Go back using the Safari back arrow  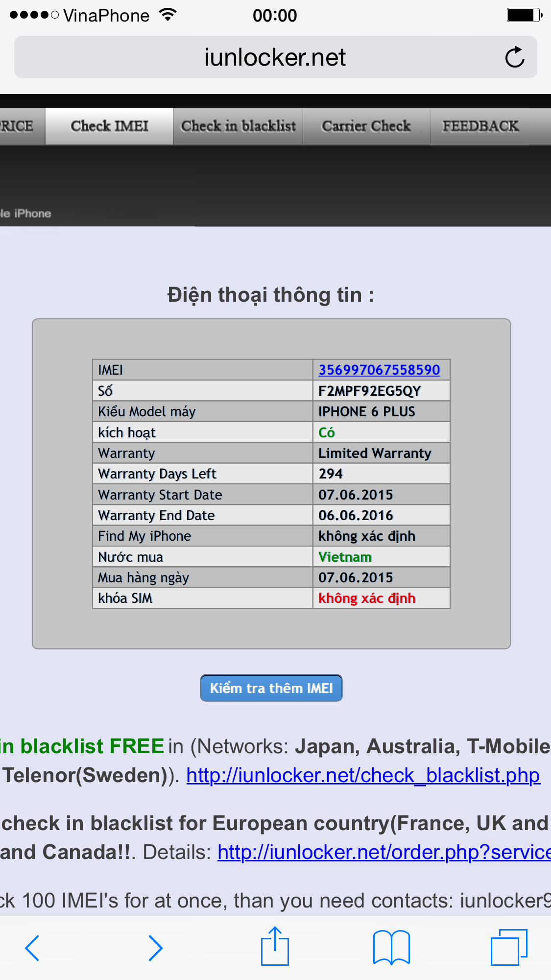coord(32,948)
